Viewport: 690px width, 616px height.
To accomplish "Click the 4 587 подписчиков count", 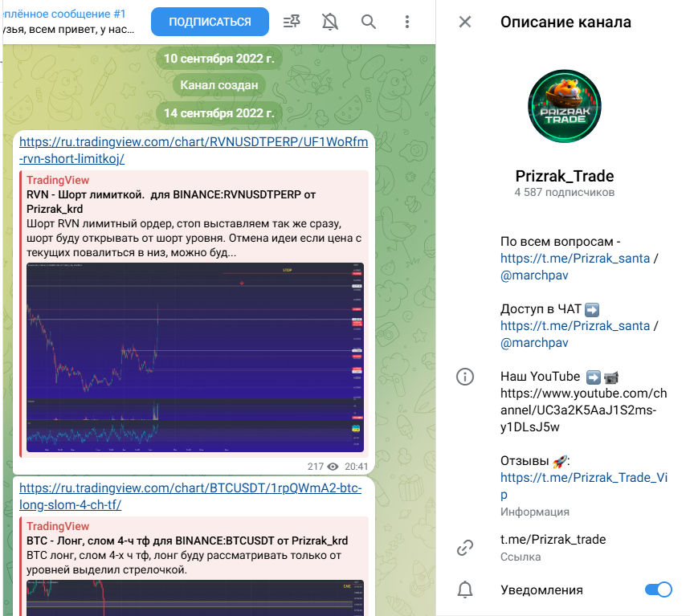I will (x=565, y=192).
